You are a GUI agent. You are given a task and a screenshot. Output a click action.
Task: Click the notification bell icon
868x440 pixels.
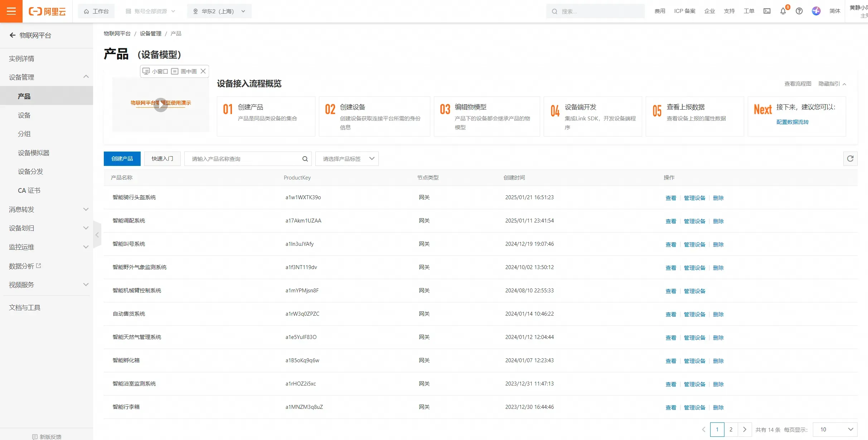[x=783, y=11]
